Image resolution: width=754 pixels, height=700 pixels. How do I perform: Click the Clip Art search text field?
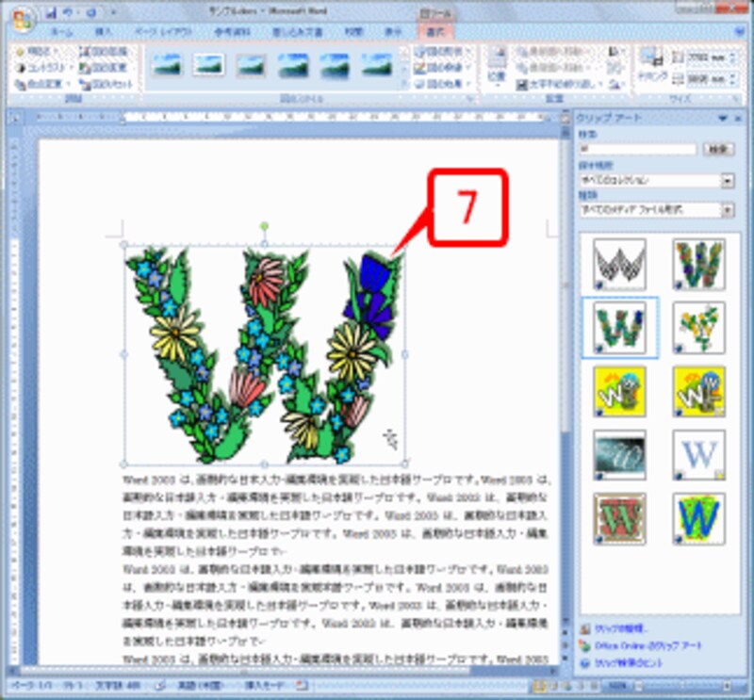(x=637, y=149)
